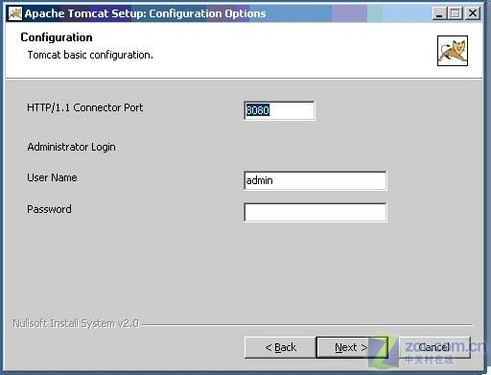Continue setup with the Next button
Viewport: 491px width, 375px height.
tap(352, 347)
